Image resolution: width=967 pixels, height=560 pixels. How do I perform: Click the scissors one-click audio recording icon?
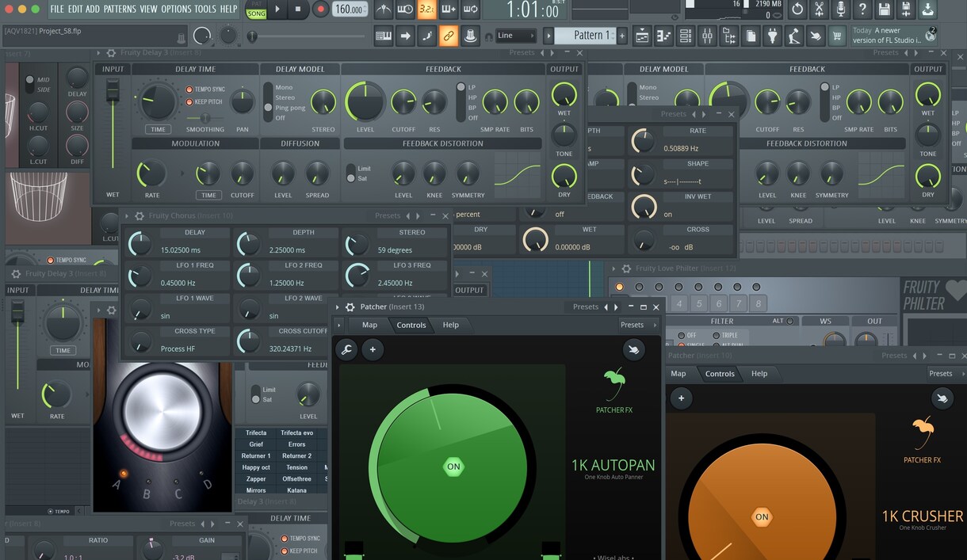pos(819,10)
